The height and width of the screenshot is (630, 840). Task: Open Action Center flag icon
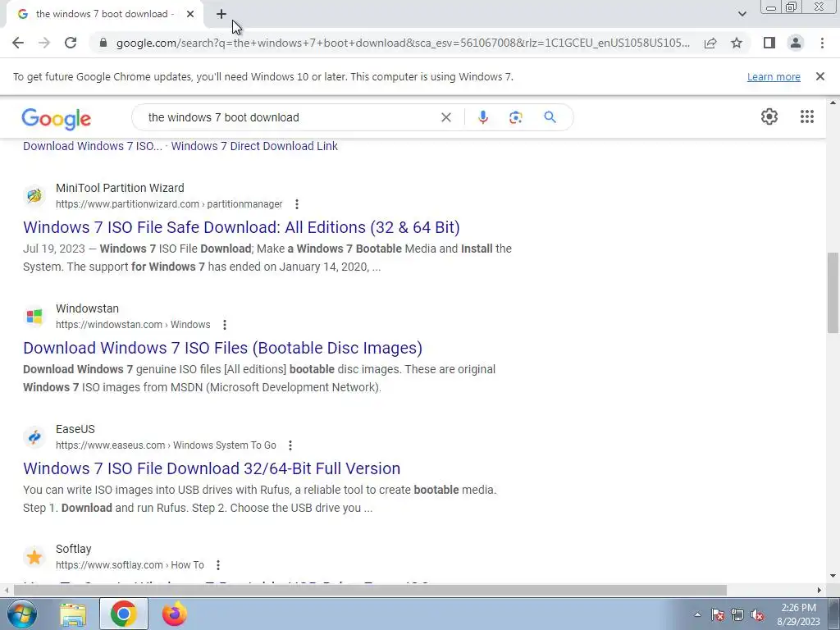718,614
